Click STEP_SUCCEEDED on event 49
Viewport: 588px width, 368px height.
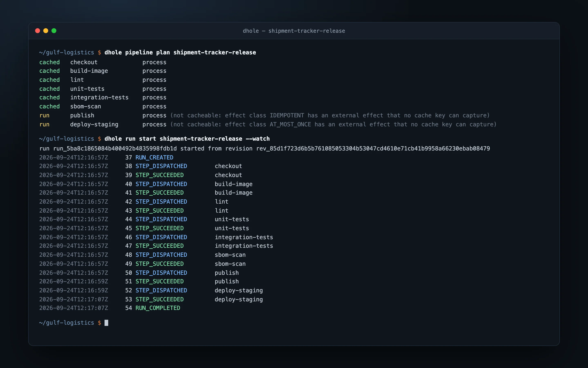point(159,264)
